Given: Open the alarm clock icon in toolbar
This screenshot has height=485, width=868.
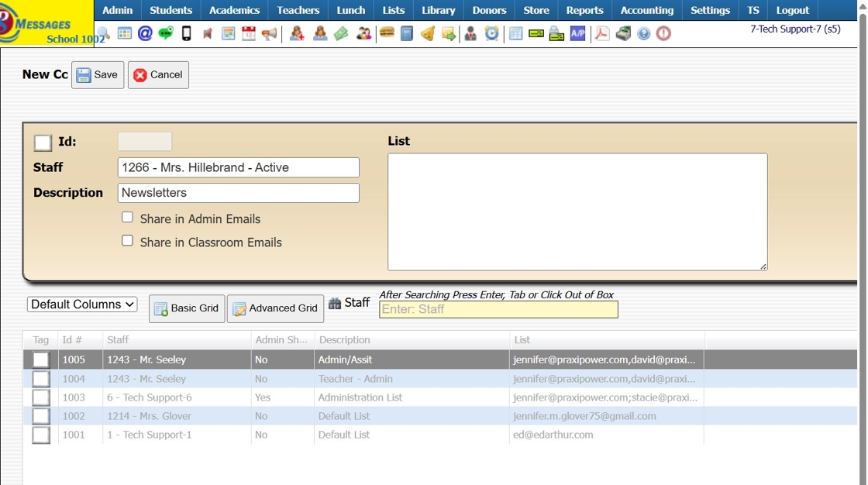Looking at the screenshot, I should [x=491, y=33].
